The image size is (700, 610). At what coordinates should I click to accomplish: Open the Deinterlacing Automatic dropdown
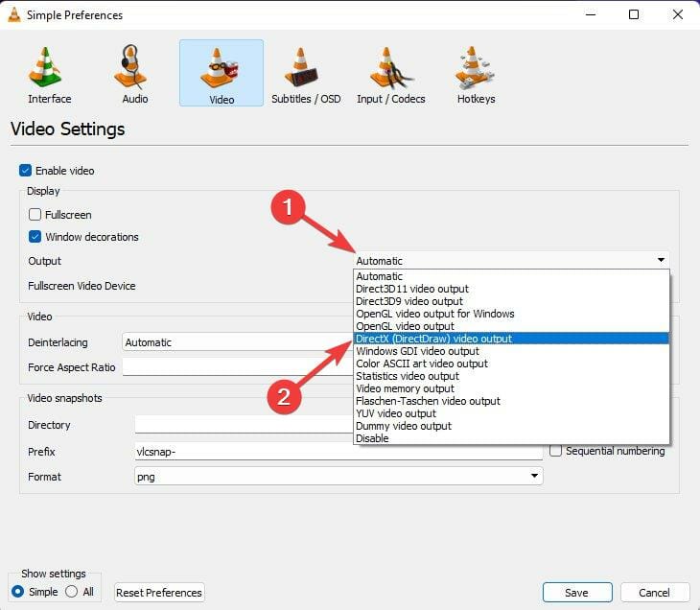(x=238, y=342)
